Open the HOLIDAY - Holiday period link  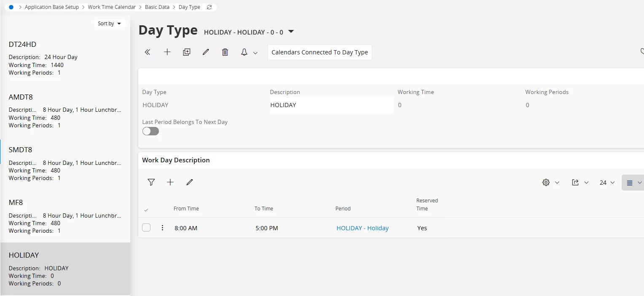[362, 228]
